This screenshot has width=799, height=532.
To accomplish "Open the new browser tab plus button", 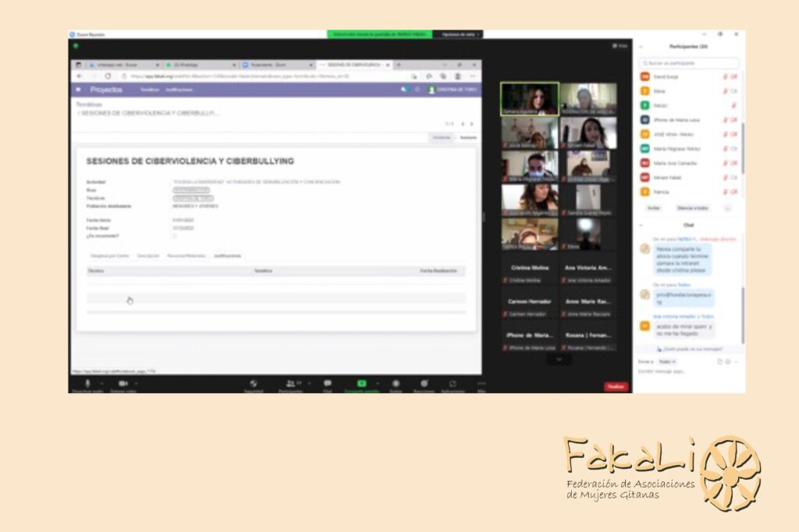I will [x=399, y=65].
